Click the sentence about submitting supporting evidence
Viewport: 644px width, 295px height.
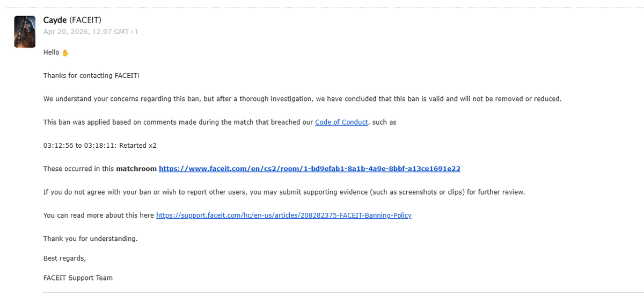pos(284,192)
